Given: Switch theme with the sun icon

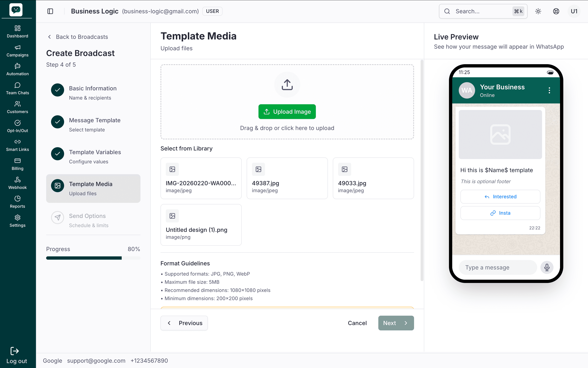Looking at the screenshot, I should tap(538, 11).
